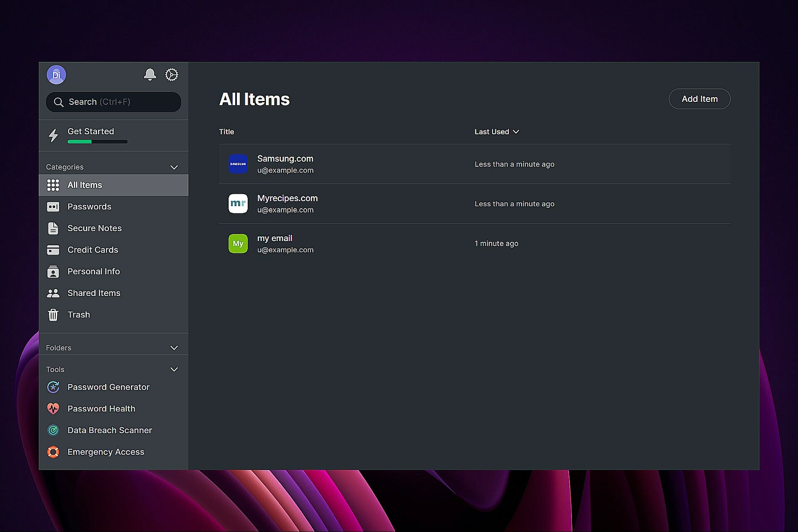The width and height of the screenshot is (798, 532).
Task: Click the Password Health heart icon
Action: (53, 409)
